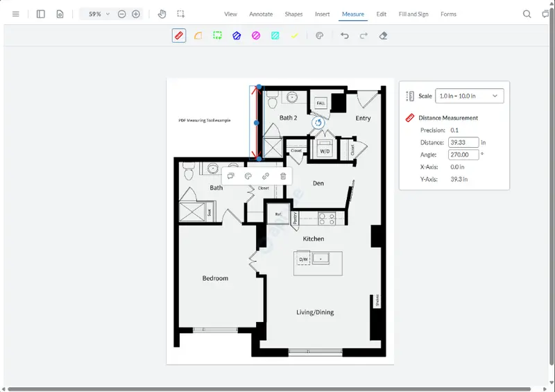Select the blue polygon area tool

tap(237, 36)
